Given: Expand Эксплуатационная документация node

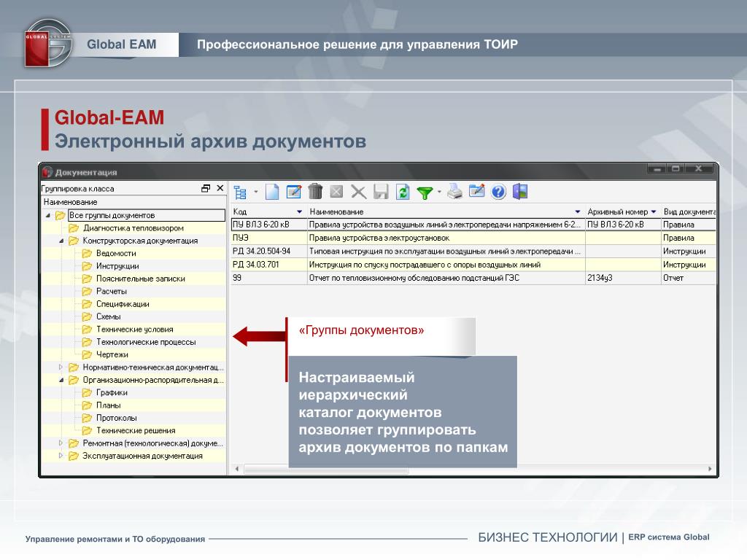Looking at the screenshot, I should pos(61,456).
